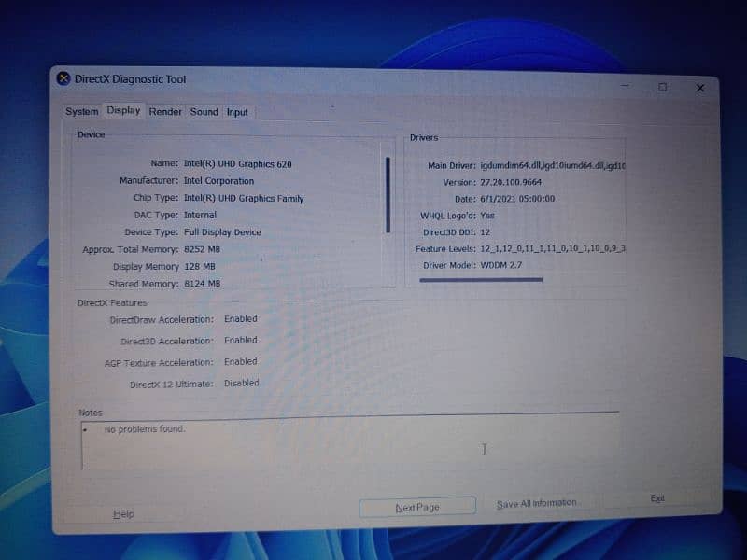Go to the Sound tab
The image size is (747, 560).
[204, 111]
